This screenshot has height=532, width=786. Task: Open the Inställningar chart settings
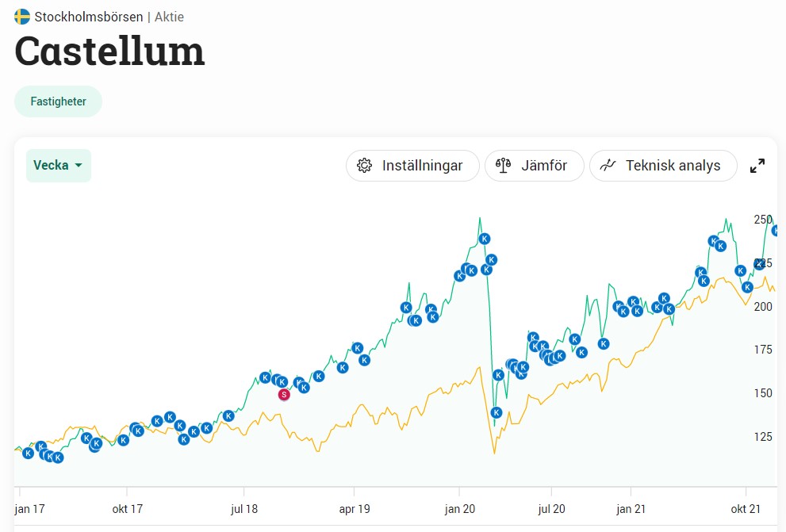pyautogui.click(x=412, y=166)
